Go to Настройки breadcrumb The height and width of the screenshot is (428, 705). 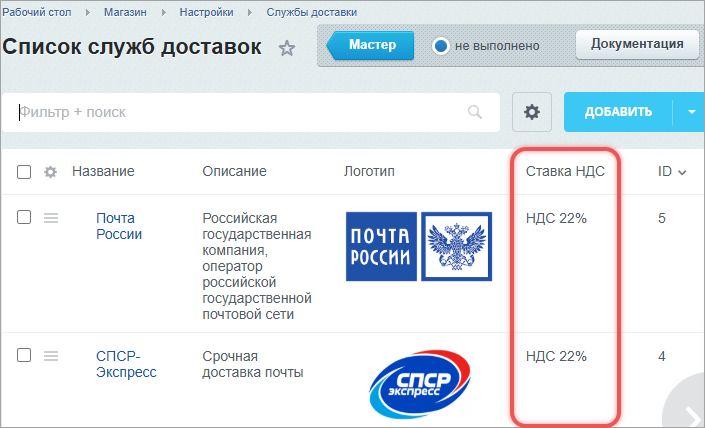click(x=208, y=12)
